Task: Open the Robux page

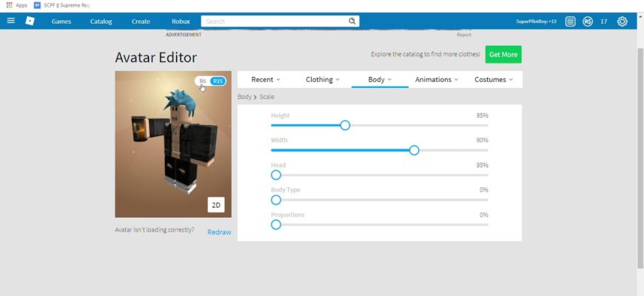Action: click(x=181, y=21)
